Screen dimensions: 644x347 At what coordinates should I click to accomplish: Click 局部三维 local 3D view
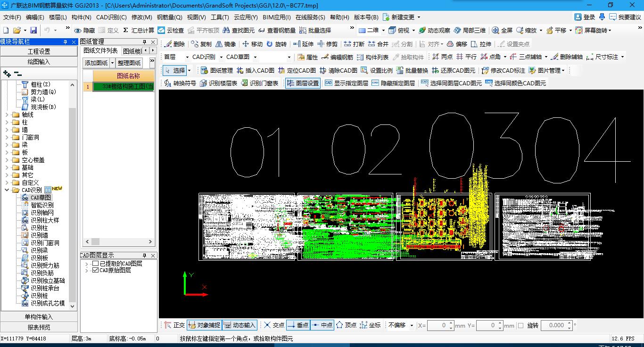[470, 30]
